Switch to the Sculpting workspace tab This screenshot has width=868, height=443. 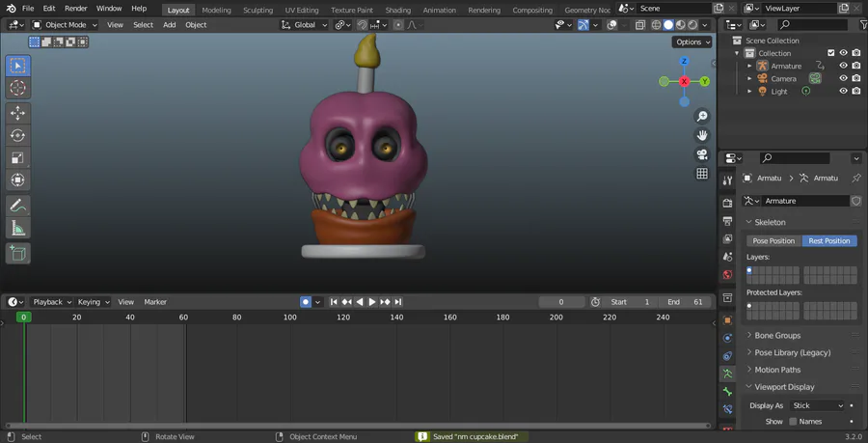[x=258, y=10]
